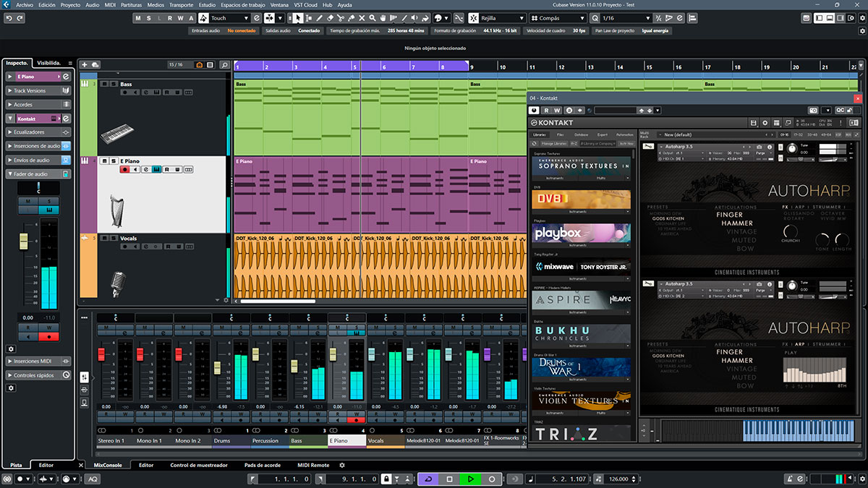Toggle record enable on E Piano track
The height and width of the screenshot is (488, 868).
point(124,169)
